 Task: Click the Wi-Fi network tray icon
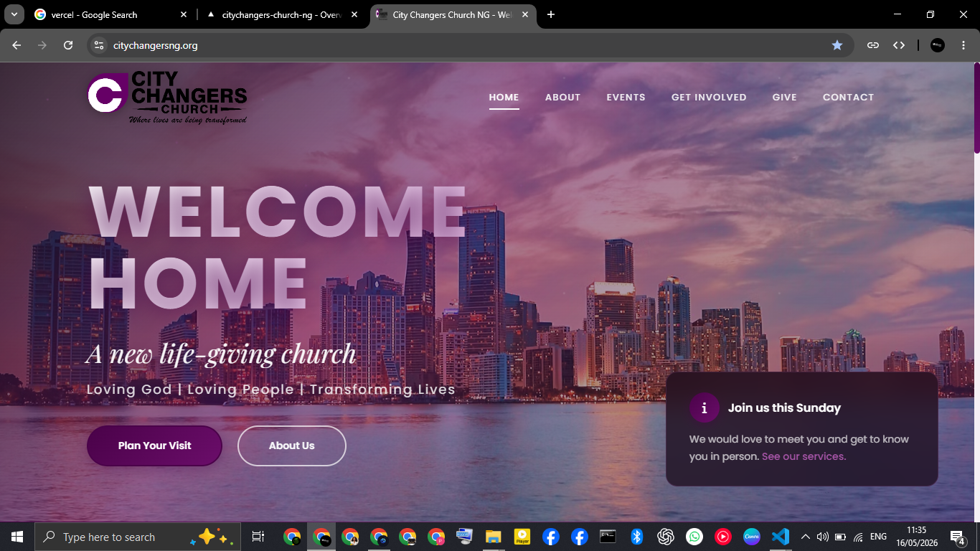click(x=858, y=537)
